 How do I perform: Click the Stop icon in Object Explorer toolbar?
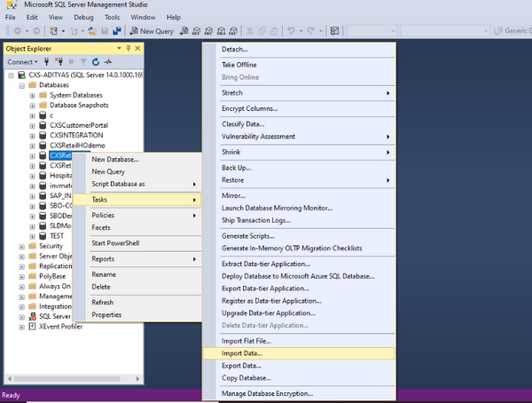point(71,62)
